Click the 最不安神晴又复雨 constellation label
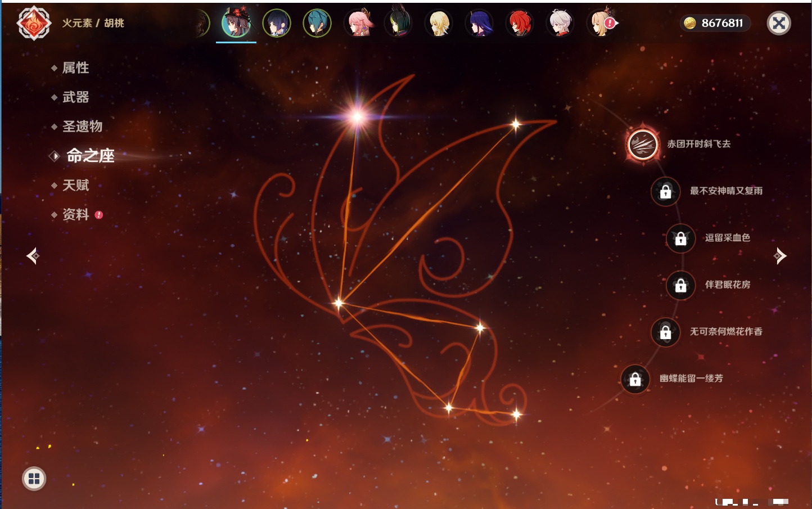Screen dimensions: 812x509 pyautogui.click(x=727, y=191)
